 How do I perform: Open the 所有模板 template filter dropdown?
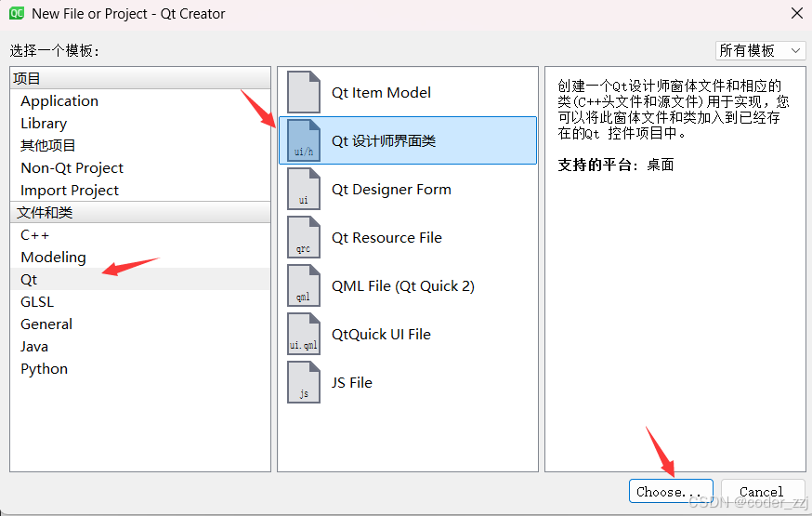tap(761, 50)
